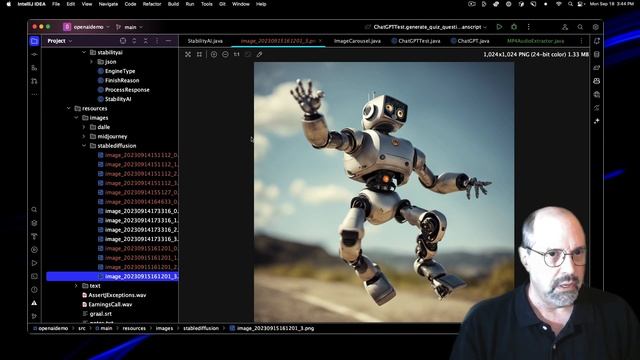Viewport: 640px width, 360px height.
Task: Open the Run tool window triangle icon
Action: [x=34, y=263]
